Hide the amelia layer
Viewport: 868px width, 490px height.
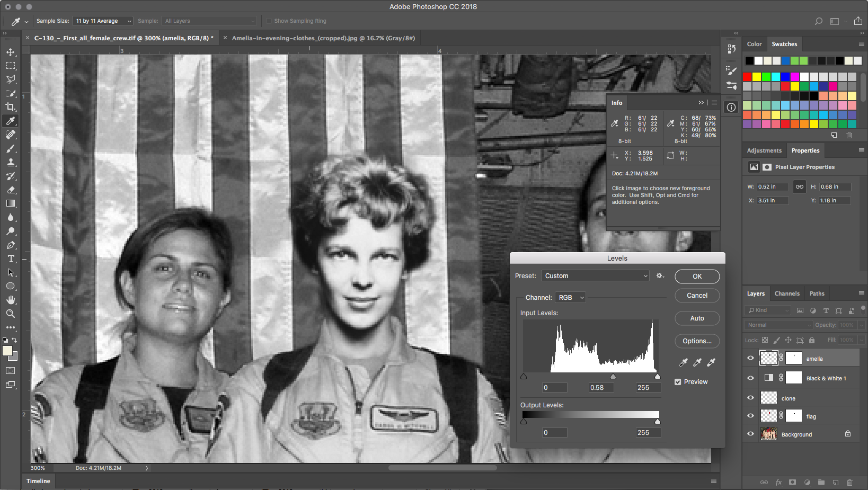[x=750, y=358]
